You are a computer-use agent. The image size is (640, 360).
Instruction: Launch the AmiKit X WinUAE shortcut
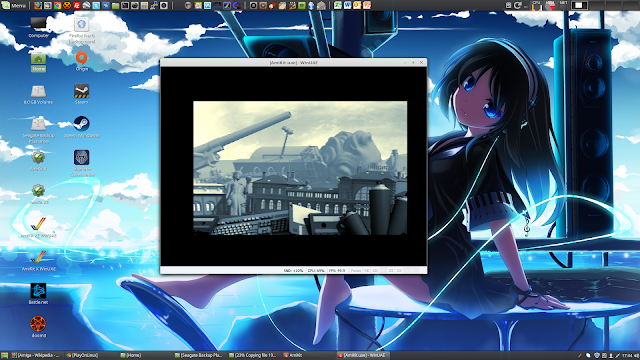38,260
